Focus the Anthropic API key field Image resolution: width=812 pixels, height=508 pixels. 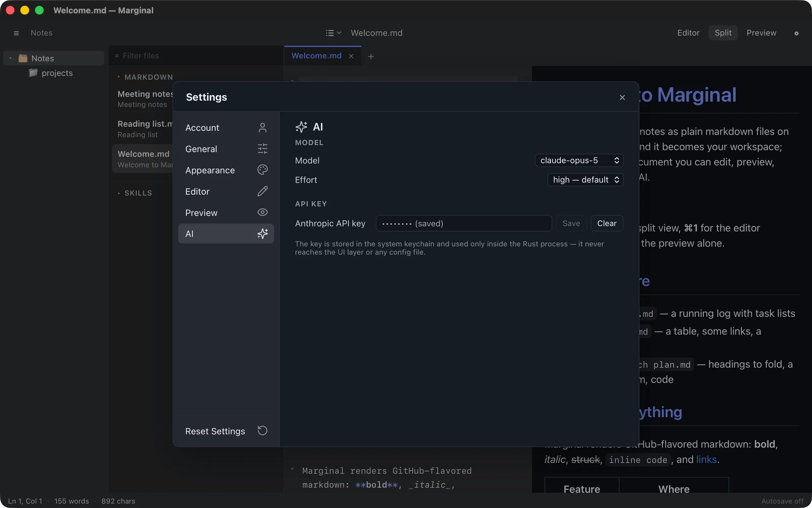tap(464, 224)
